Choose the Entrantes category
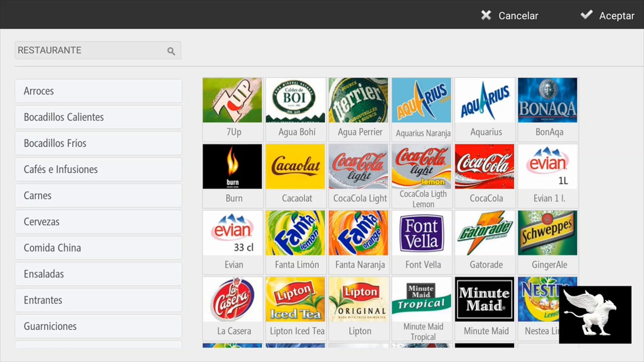The width and height of the screenshot is (644, 362). click(x=98, y=300)
